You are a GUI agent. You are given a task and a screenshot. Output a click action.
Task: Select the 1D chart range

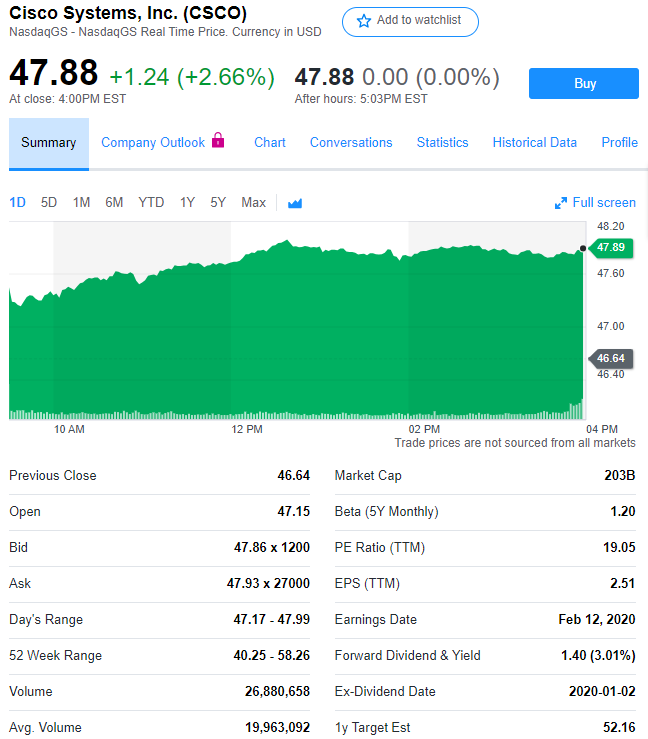pos(18,203)
